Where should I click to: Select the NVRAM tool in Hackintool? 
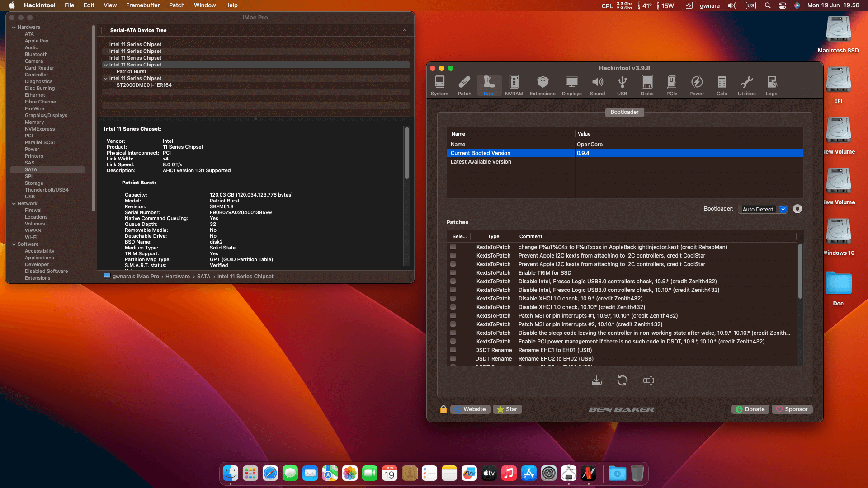514,85
